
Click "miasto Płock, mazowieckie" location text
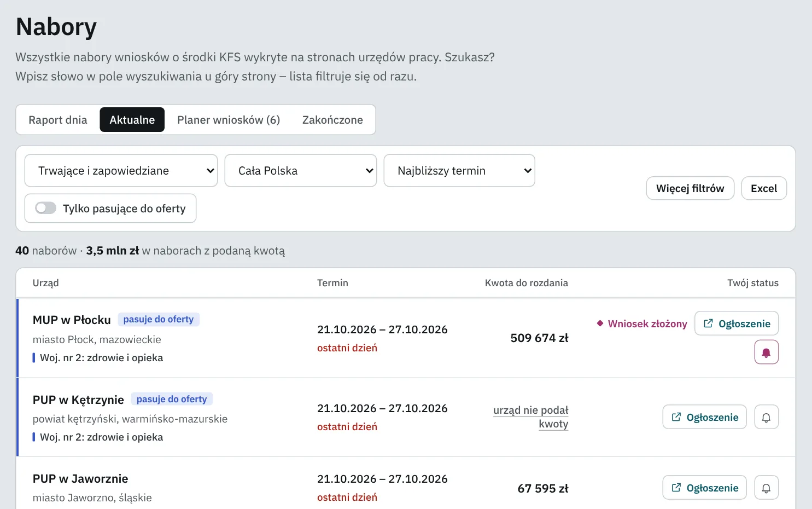pyautogui.click(x=97, y=340)
